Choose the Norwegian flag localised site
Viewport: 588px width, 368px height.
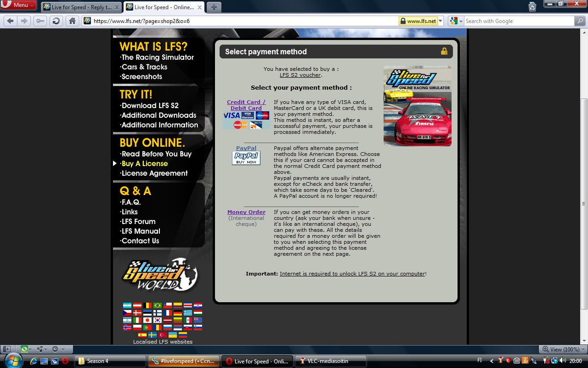click(x=127, y=327)
